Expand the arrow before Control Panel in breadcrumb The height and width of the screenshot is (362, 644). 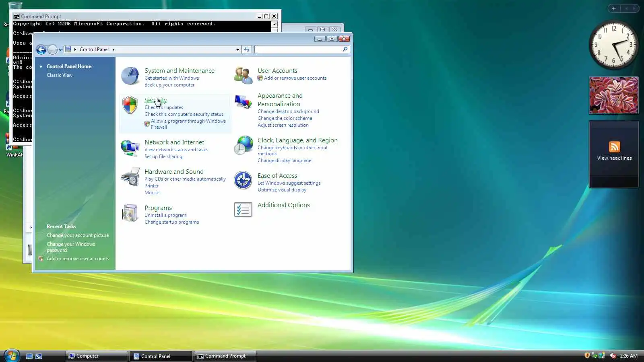click(x=75, y=49)
